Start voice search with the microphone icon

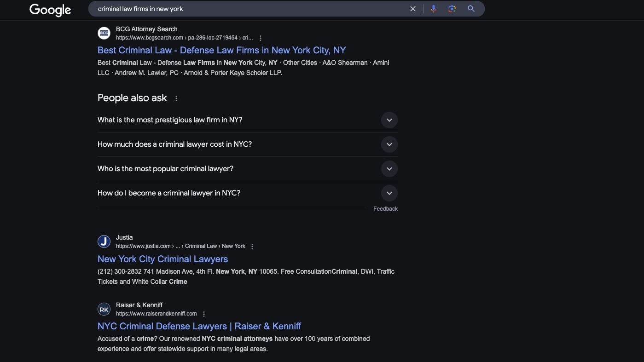433,9
